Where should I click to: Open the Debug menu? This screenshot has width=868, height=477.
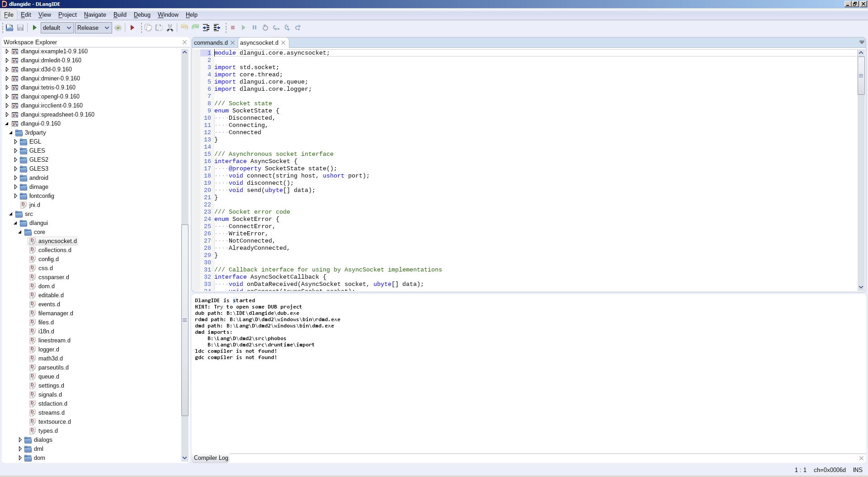142,14
